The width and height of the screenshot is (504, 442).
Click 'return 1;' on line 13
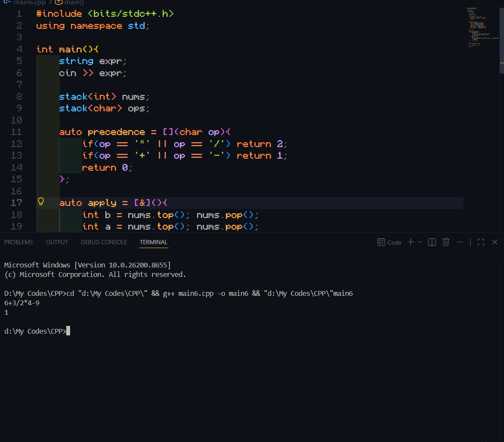261,156
